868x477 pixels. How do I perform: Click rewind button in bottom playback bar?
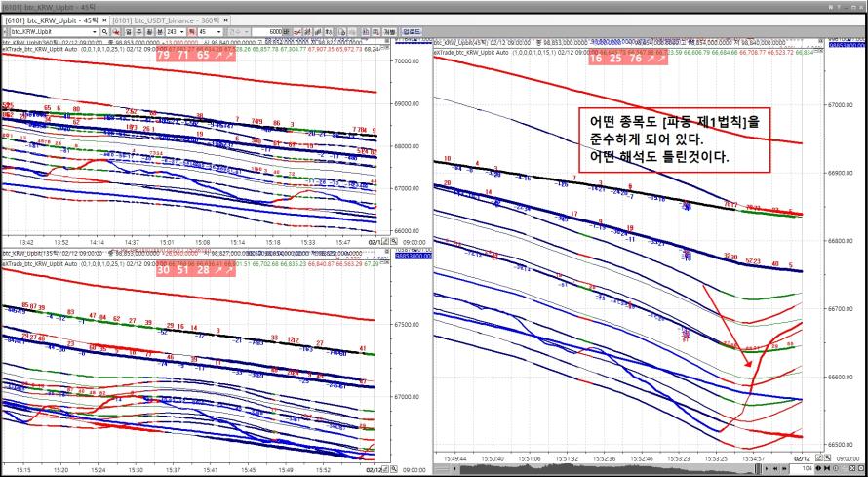tap(775, 468)
